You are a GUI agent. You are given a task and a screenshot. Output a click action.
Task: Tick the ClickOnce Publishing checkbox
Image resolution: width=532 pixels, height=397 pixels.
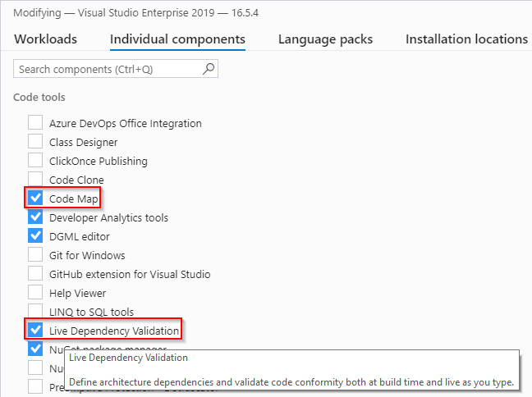[35, 161]
